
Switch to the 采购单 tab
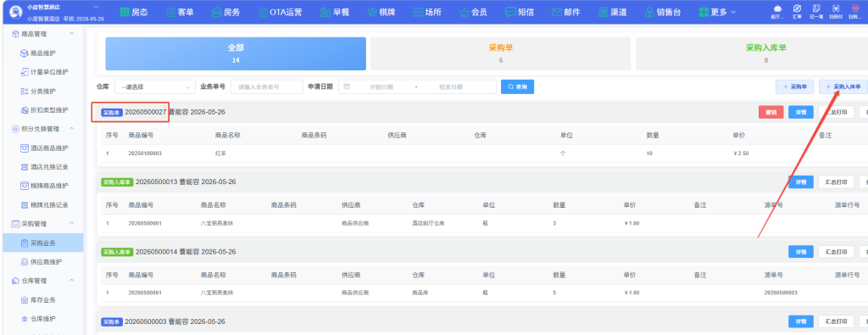[501, 53]
